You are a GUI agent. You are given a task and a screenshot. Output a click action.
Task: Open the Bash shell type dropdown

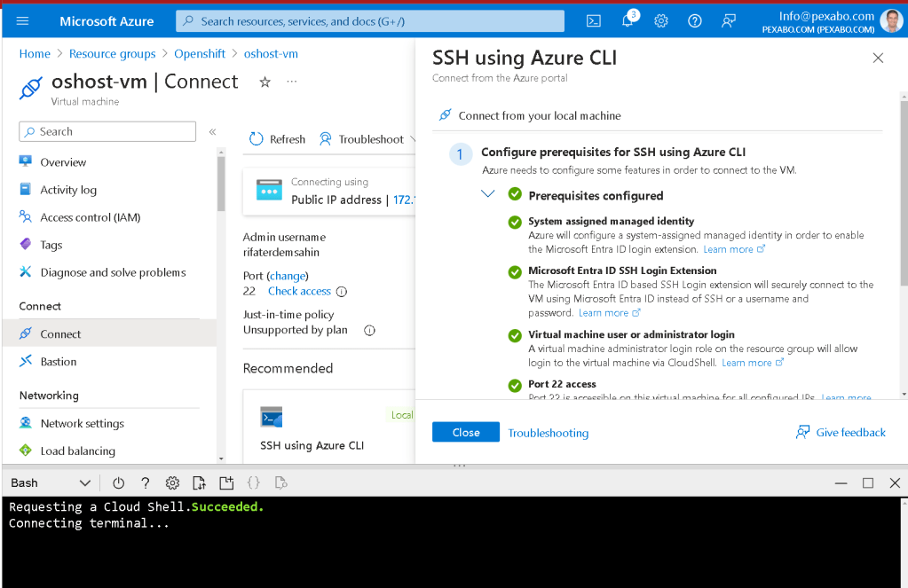tap(51, 482)
